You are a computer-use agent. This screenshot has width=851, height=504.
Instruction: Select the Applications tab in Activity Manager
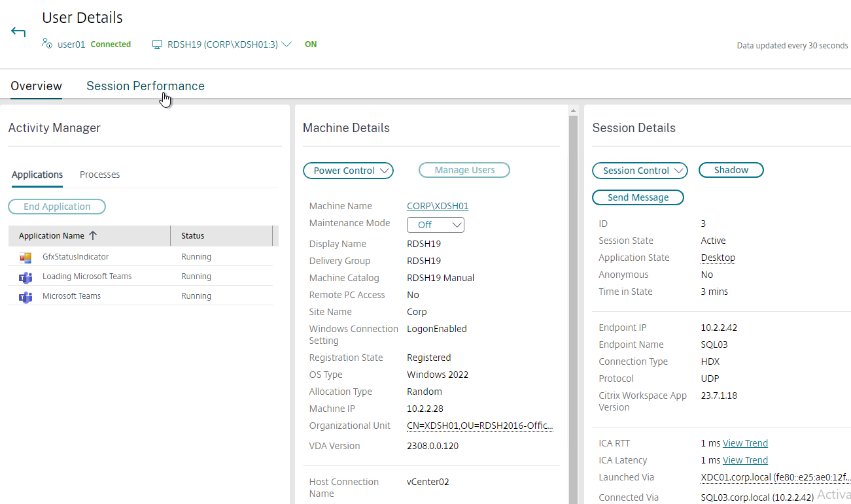point(37,175)
